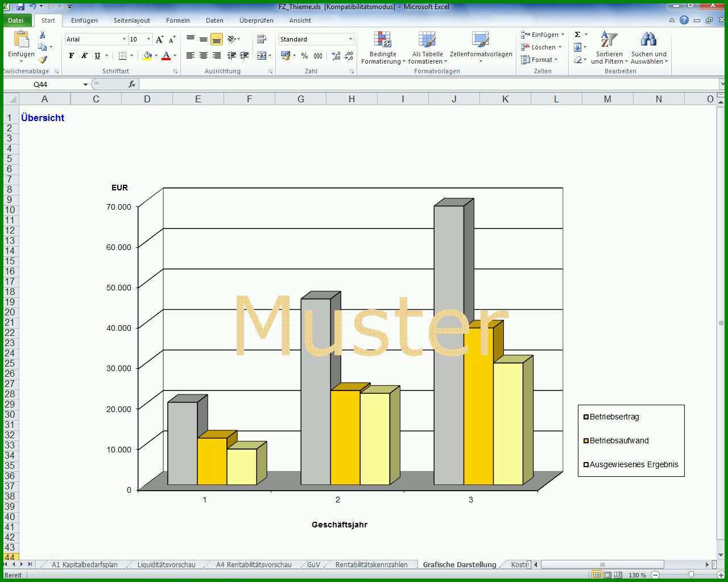This screenshot has height=582, width=728.
Task: Switch to the Daten ribbon tab
Action: pos(214,20)
